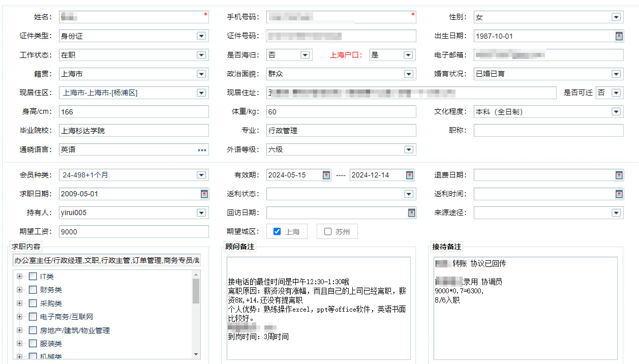Toggle the 上海 checkbox for 期望城区

coord(277,231)
